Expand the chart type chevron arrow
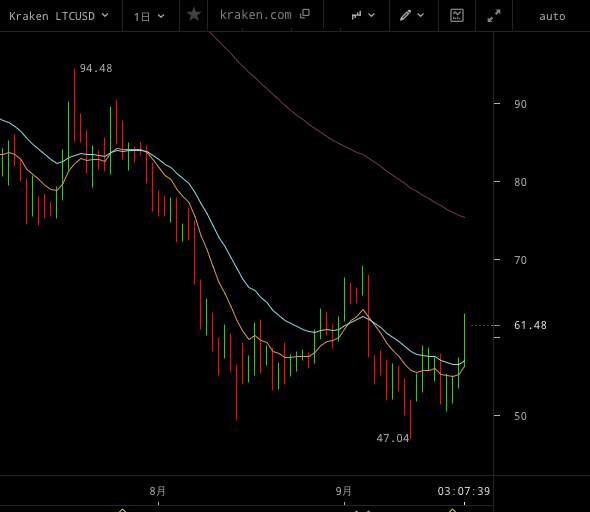590x512 pixels. [371, 15]
